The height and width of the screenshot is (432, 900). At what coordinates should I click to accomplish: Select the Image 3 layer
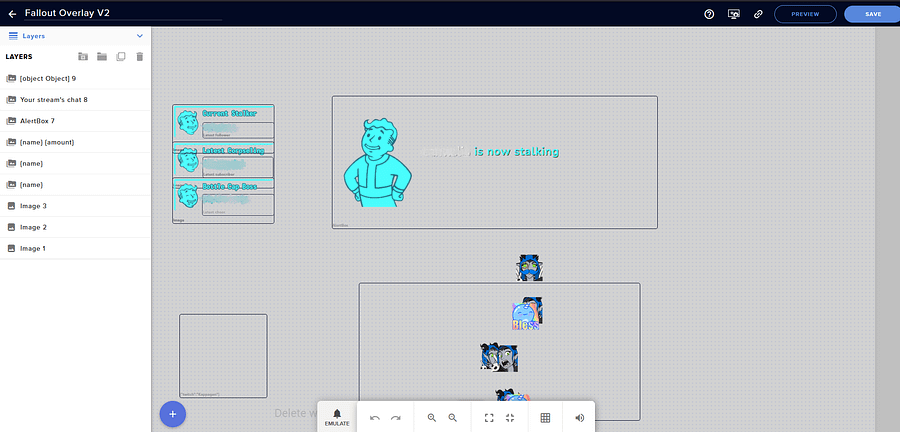[x=75, y=206]
